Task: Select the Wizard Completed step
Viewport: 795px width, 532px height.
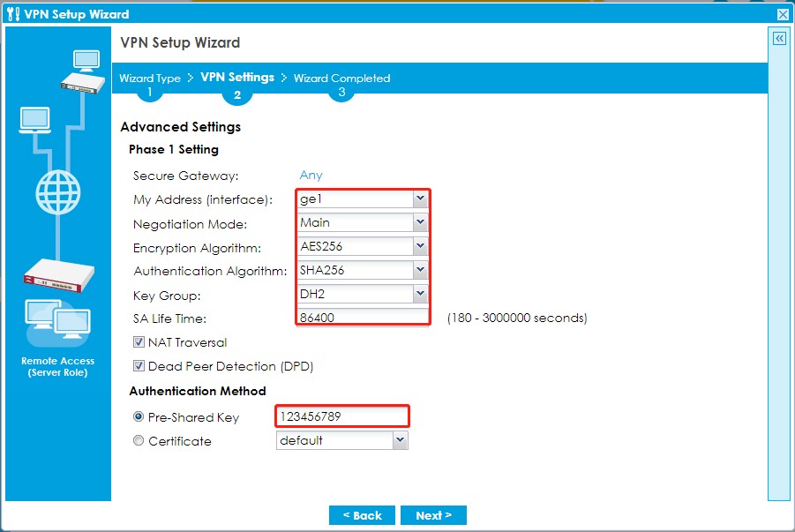Action: pos(341,78)
